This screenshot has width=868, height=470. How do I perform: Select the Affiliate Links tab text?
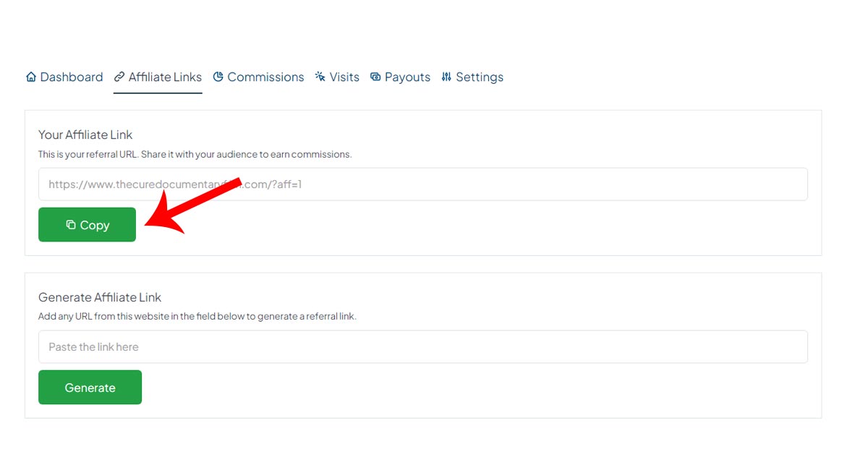pos(165,77)
